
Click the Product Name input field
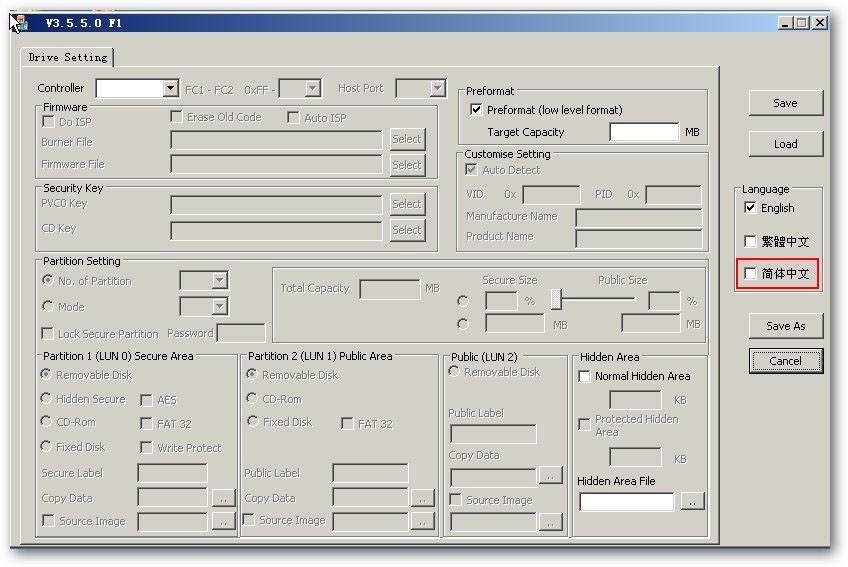[639, 238]
